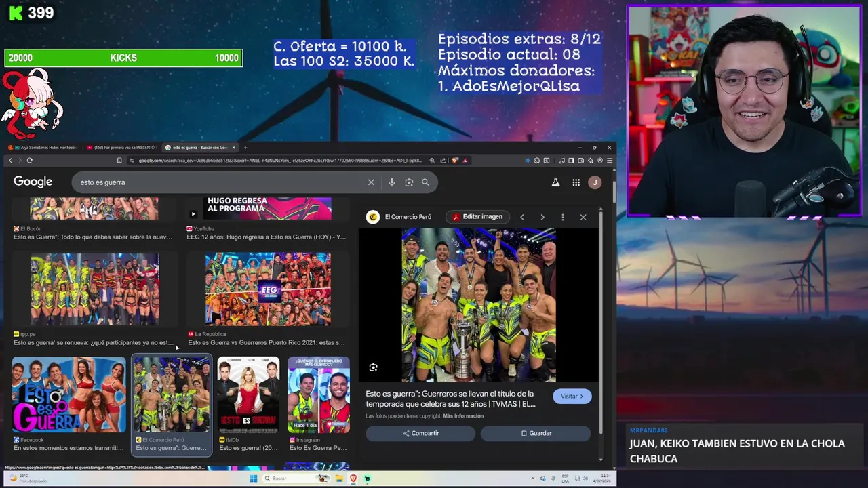868x488 pixels.
Task: Click 'EEG 12 años: Hugo regresa' caption
Action: pyautogui.click(x=267, y=237)
